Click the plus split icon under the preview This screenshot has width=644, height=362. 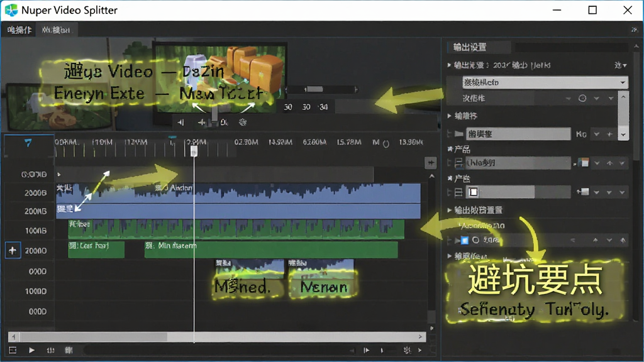tap(201, 123)
